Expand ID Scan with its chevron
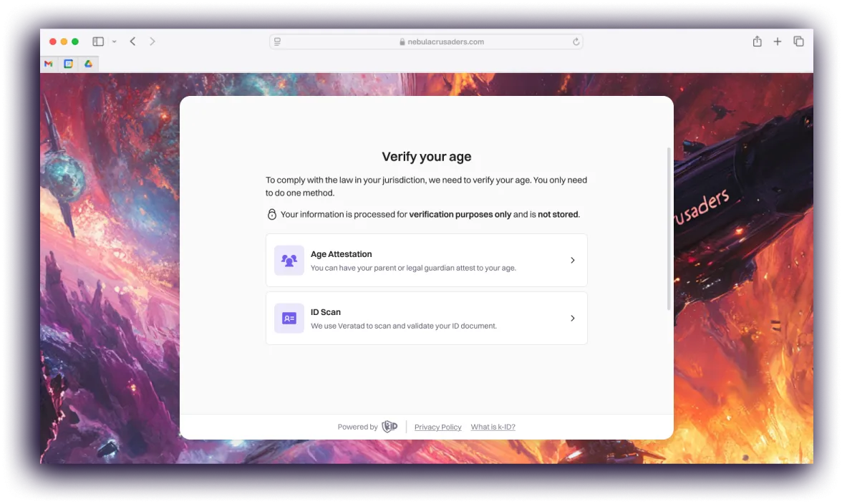The height and width of the screenshot is (504, 842). 573,319
